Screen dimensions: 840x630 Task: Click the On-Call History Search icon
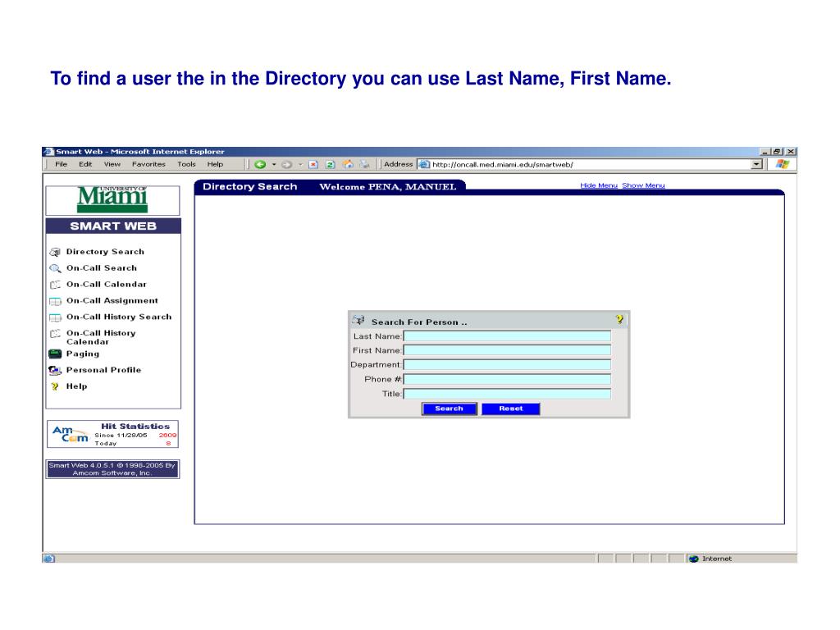pyautogui.click(x=55, y=317)
